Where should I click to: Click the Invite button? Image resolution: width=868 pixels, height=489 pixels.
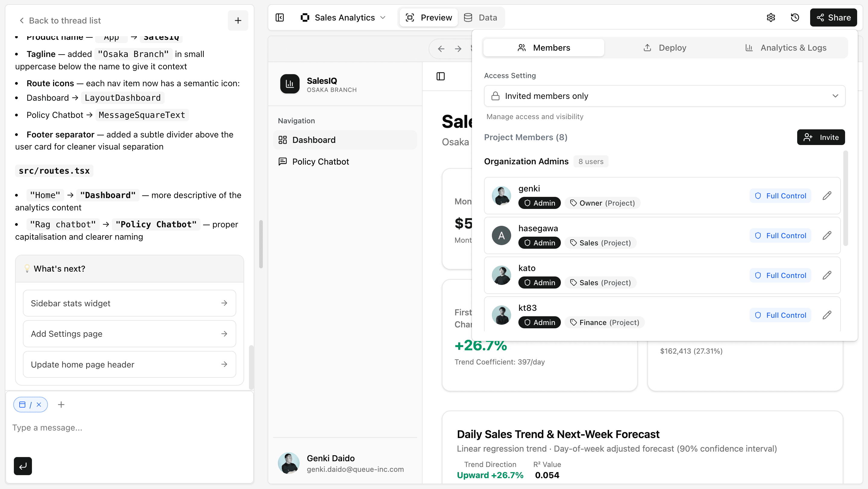[820, 137]
